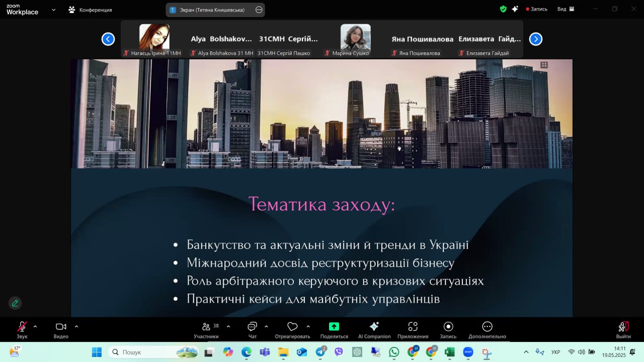Open Snipping Tool from the taskbar
The height and width of the screenshot is (362, 644).
point(487,352)
